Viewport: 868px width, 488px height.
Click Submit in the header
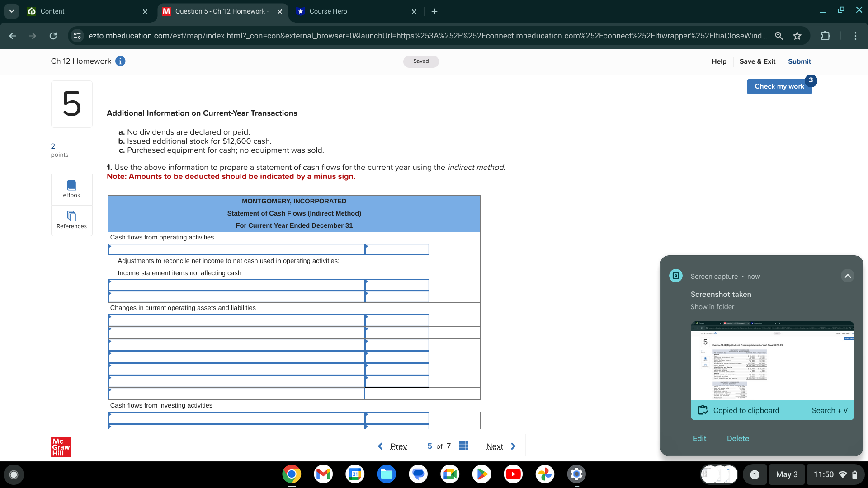(799, 61)
